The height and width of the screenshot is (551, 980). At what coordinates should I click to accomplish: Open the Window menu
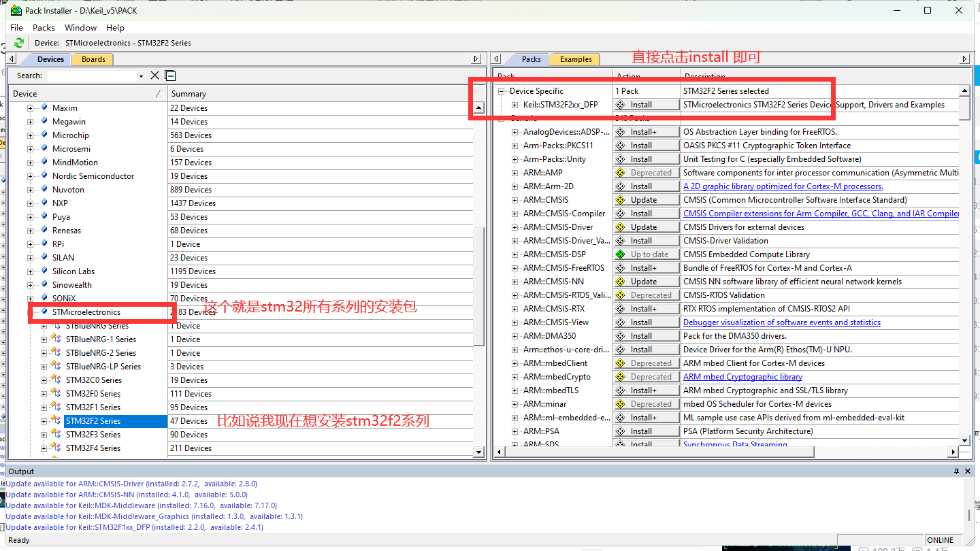click(80, 28)
